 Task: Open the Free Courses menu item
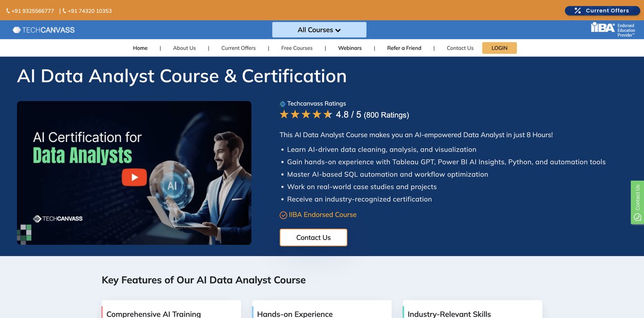(x=297, y=48)
